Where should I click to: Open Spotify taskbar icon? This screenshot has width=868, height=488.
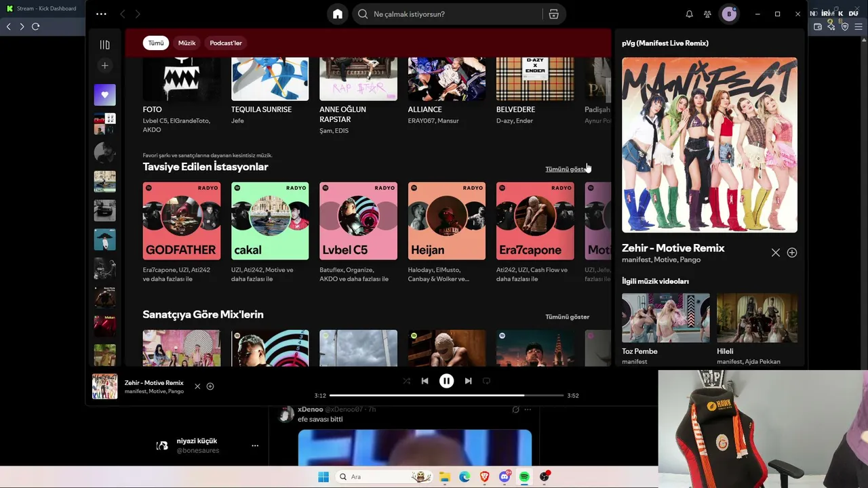coord(524,477)
